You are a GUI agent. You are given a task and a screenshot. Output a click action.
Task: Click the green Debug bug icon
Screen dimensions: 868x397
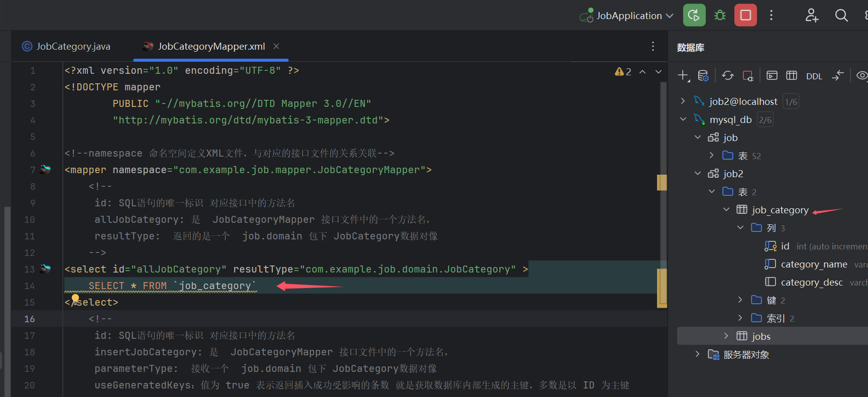pos(720,16)
